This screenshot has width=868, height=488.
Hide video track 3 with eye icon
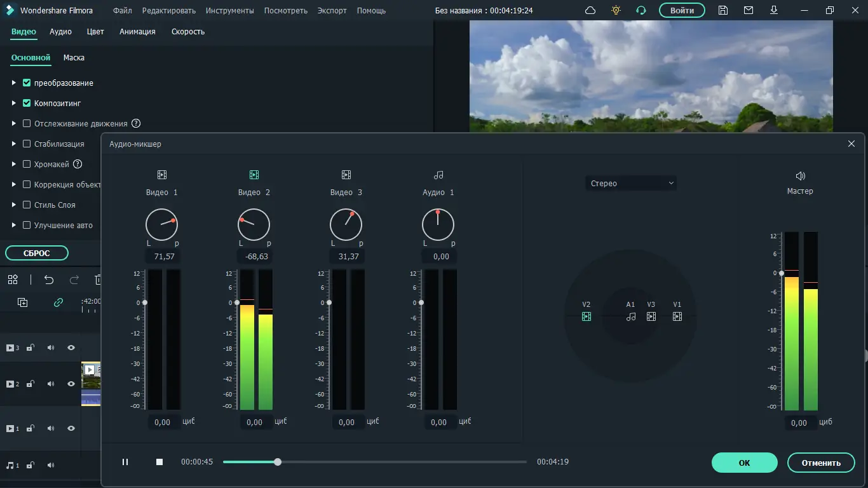71,348
